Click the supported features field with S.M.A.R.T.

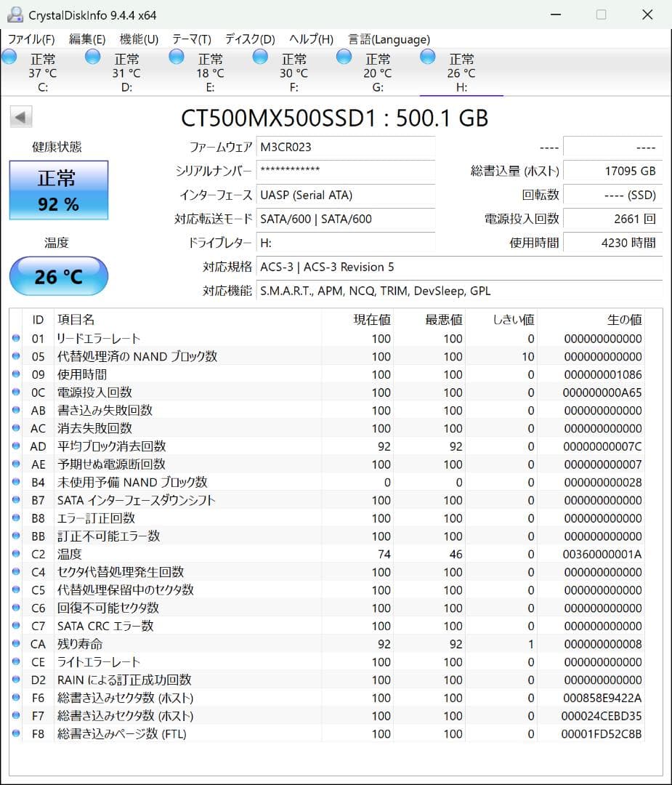(x=459, y=291)
